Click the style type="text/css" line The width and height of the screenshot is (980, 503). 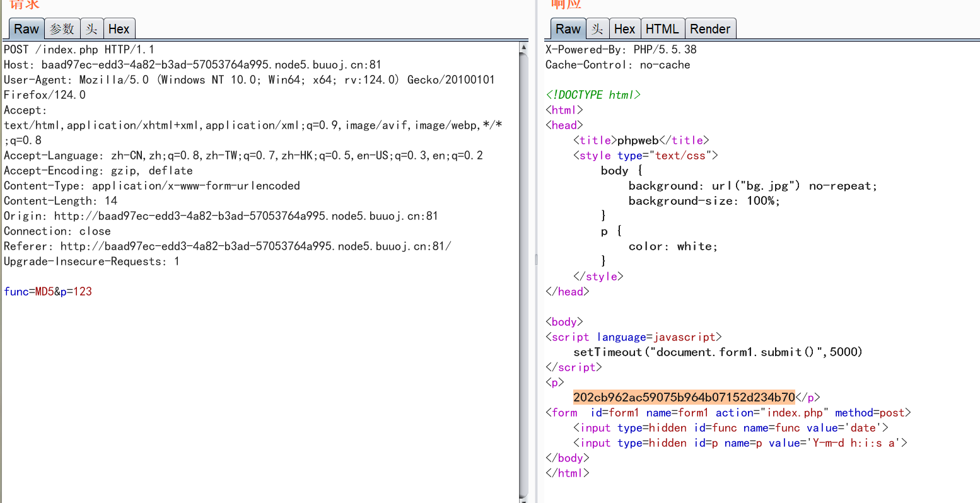pos(646,156)
